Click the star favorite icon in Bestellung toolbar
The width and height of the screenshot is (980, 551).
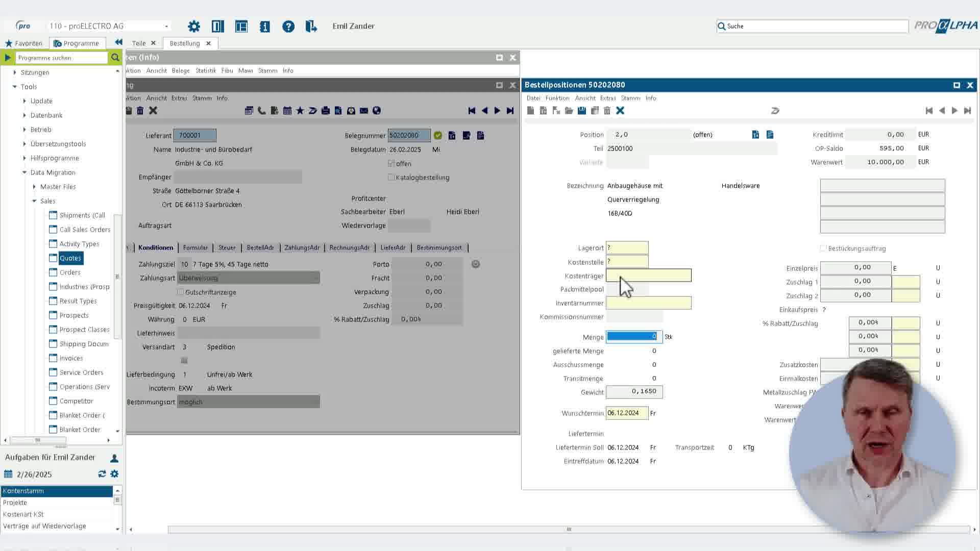pos(300,111)
